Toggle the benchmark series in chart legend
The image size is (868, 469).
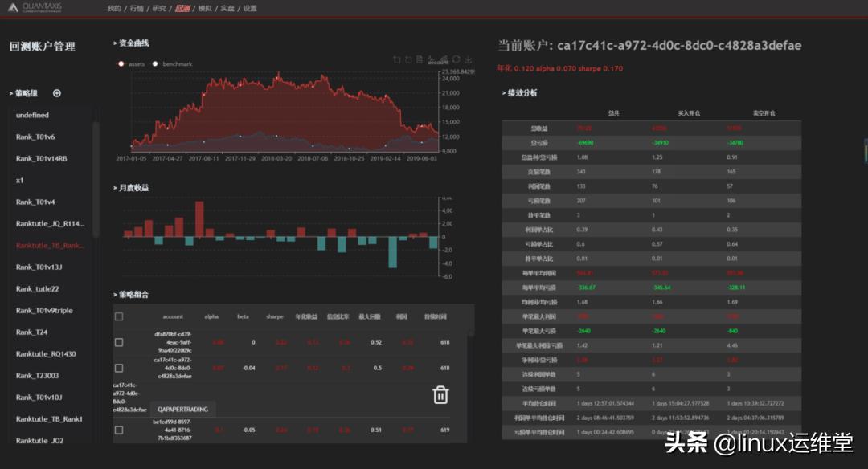172,64
